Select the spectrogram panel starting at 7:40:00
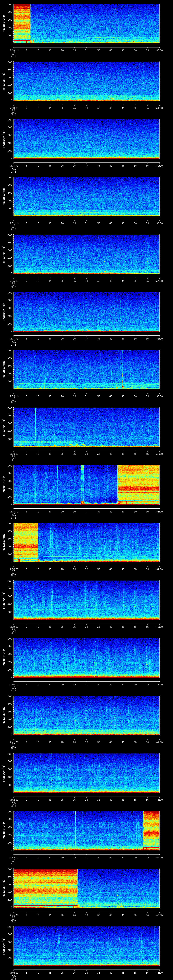The width and height of the screenshot is (173, 980). [86, 657]
